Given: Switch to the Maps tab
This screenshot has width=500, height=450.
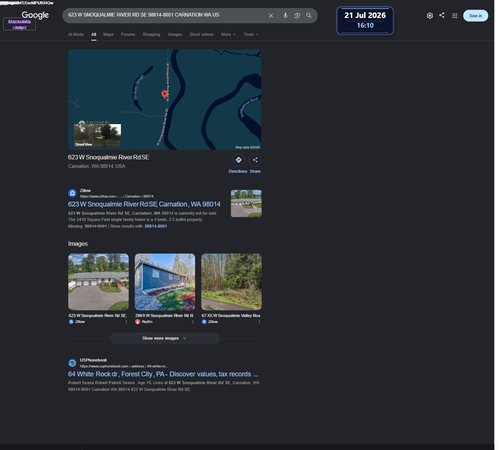Looking at the screenshot, I should [x=108, y=34].
